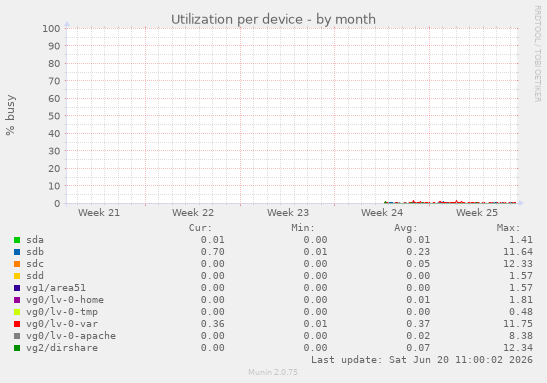547x383 pixels.
Task: Click the red data trace in Week 24
Action: pyautogui.click(x=414, y=202)
